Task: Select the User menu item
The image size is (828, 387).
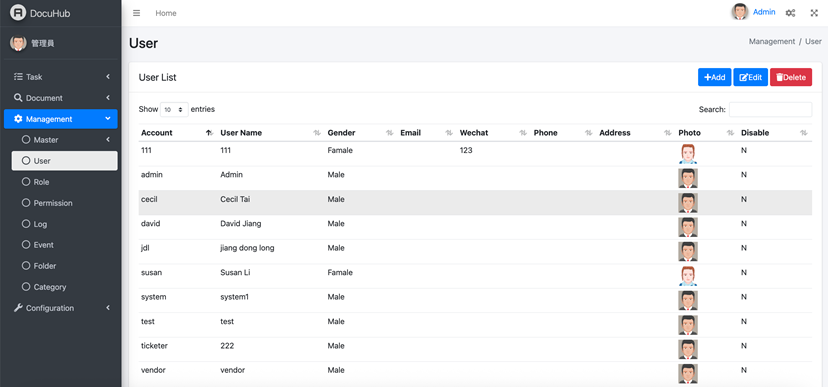Action: [x=64, y=161]
